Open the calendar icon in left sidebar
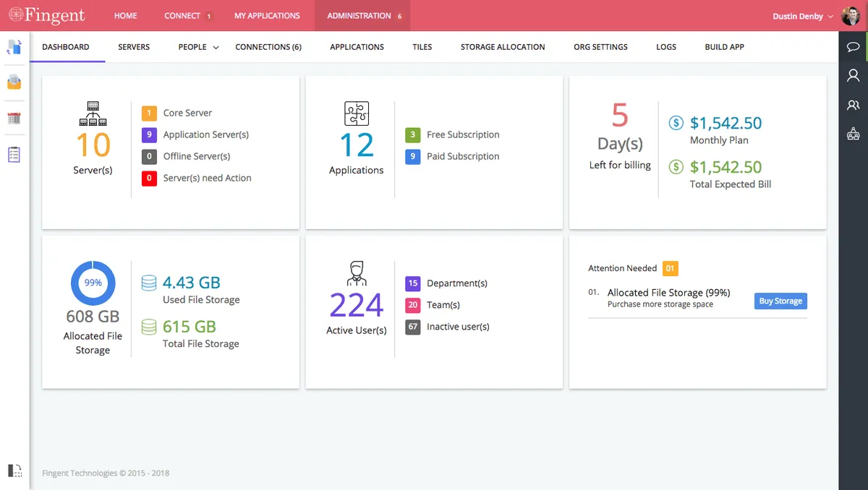868x490 pixels. pos(14,119)
